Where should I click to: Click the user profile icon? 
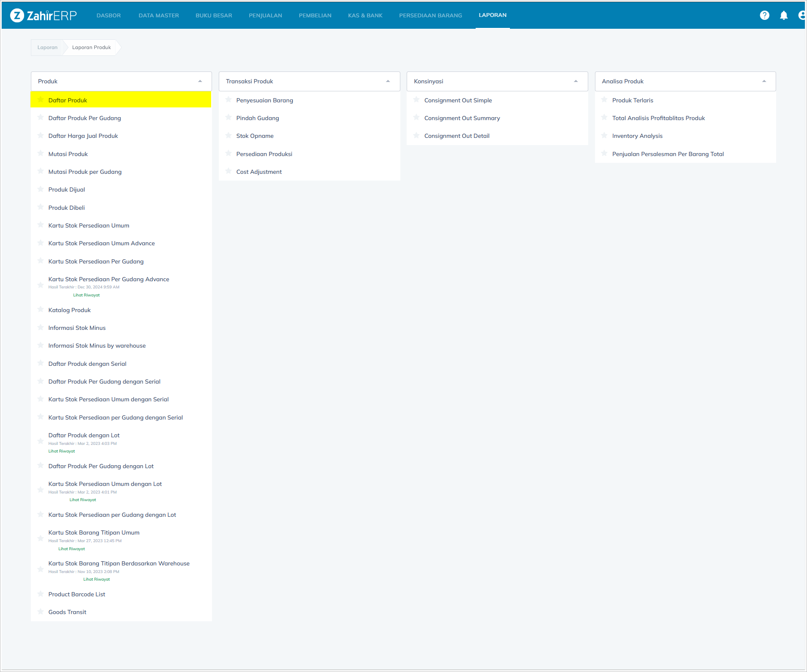[x=801, y=16]
